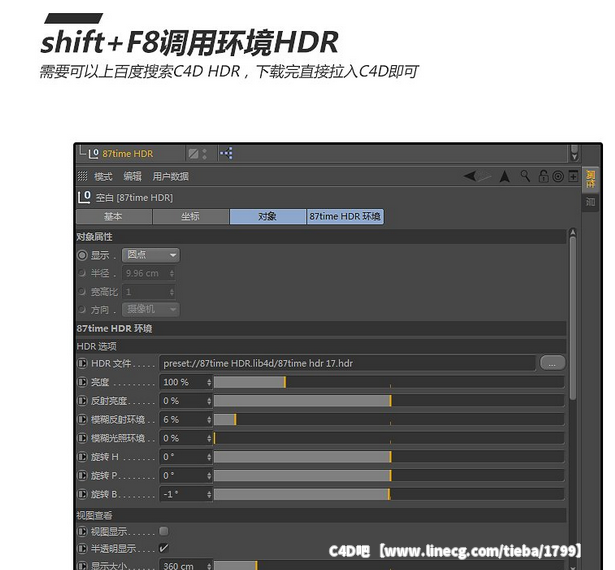
Task: Click the keyframe circle beside 显示
Action: point(82,255)
